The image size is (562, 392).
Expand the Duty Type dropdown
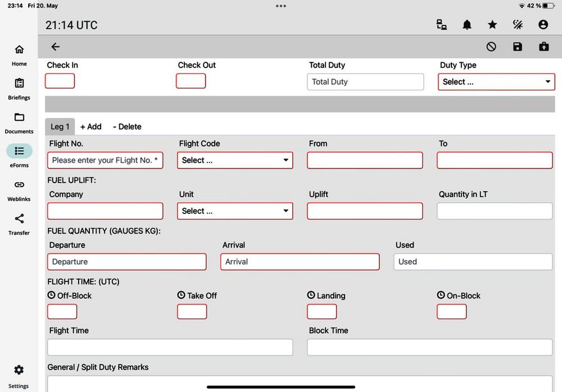tap(496, 82)
